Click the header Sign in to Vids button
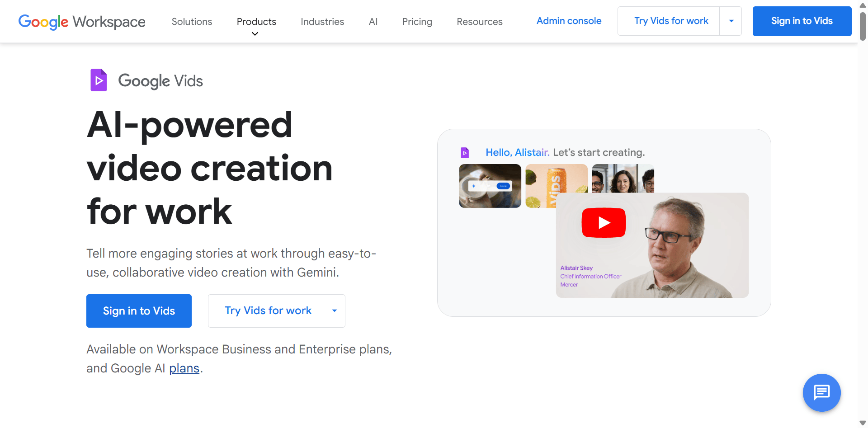 pos(802,21)
